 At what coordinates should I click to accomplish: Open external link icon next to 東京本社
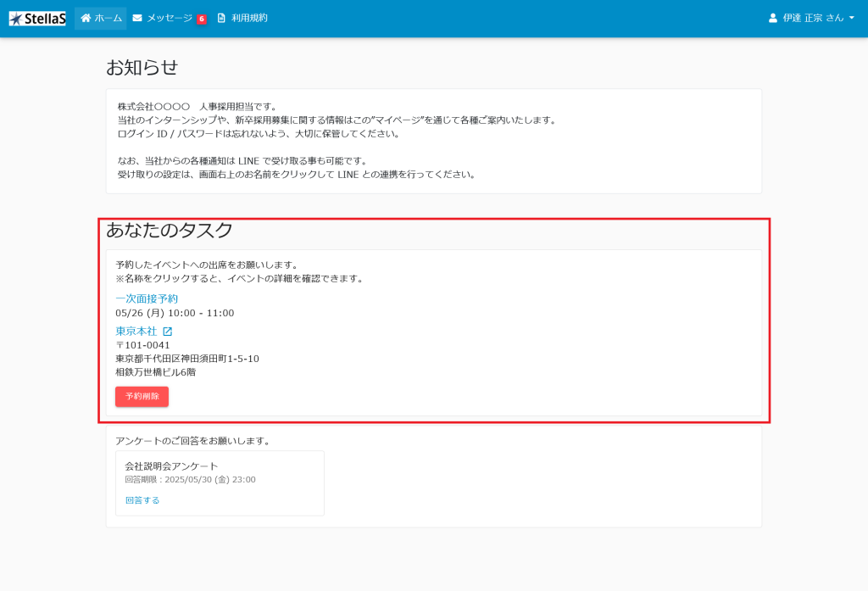coord(167,332)
